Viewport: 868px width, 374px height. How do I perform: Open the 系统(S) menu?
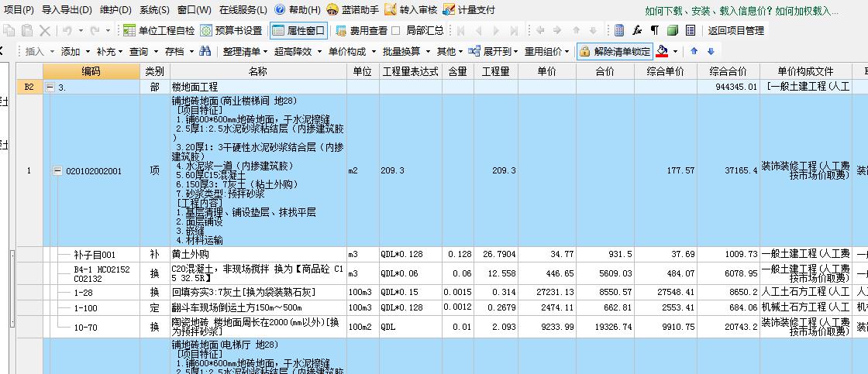coord(154,9)
